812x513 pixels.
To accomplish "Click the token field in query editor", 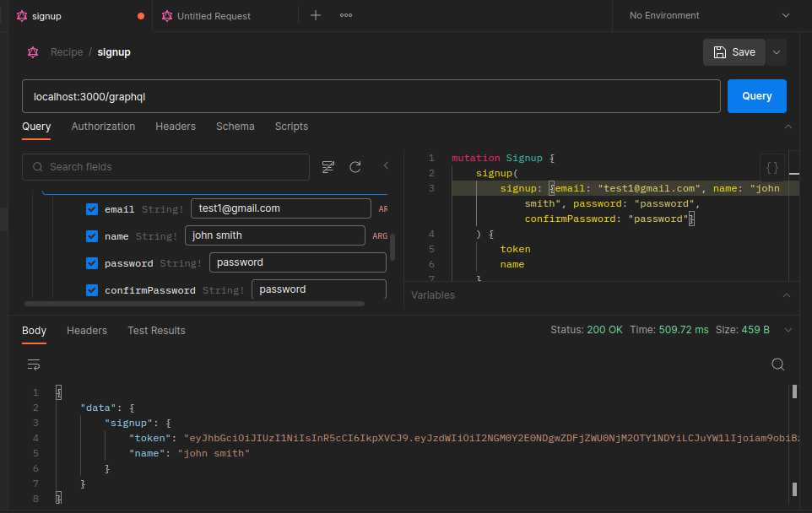I will click(515, 249).
